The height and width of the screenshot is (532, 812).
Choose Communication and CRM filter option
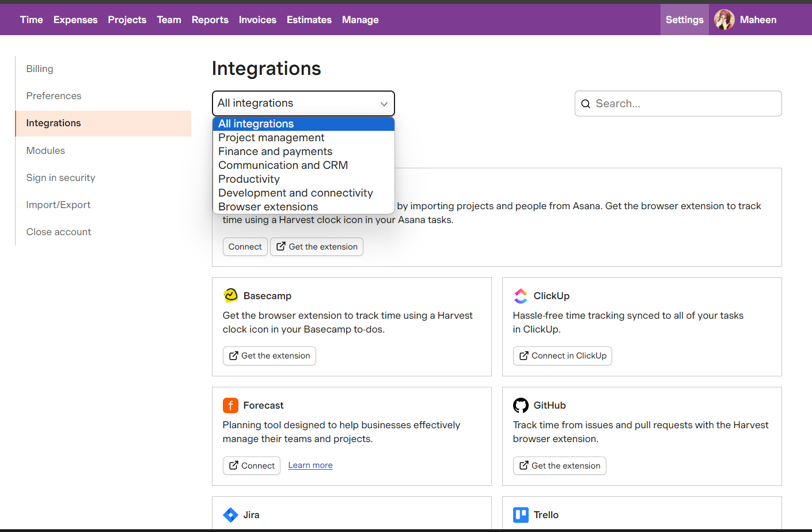pyautogui.click(x=303, y=165)
